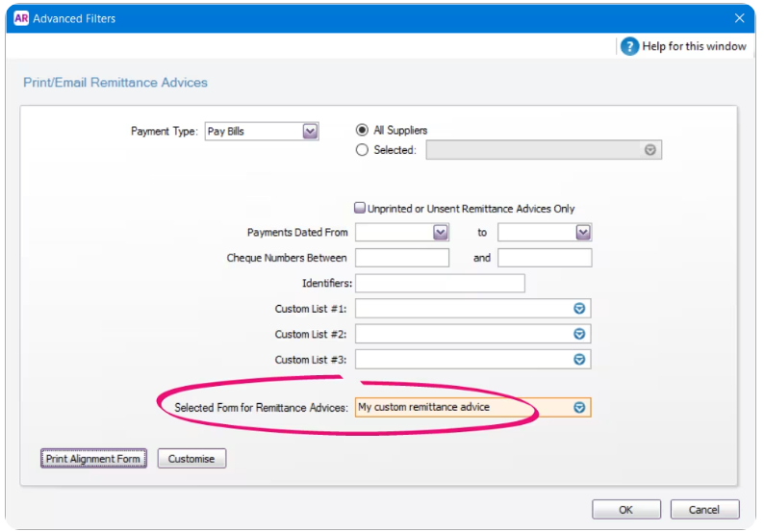Open the payments dated 'to' date picker

[582, 233]
